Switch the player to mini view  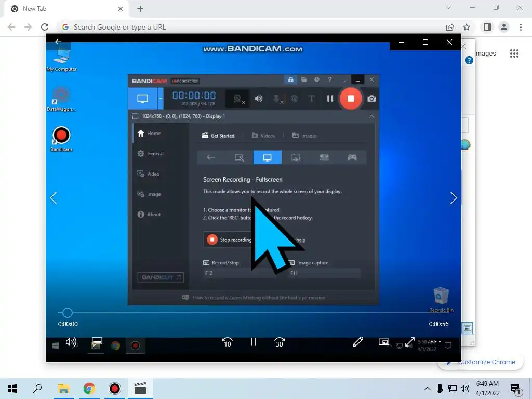384,342
